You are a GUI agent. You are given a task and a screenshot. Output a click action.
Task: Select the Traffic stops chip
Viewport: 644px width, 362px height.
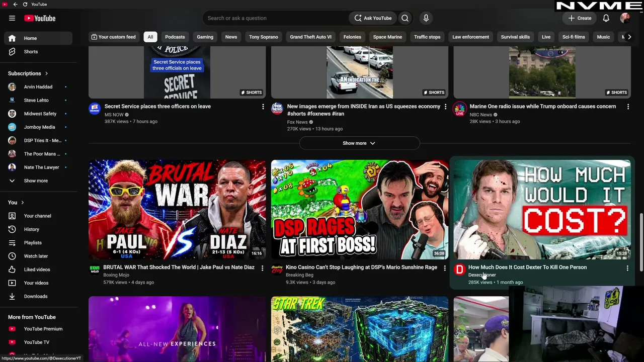coord(427,37)
